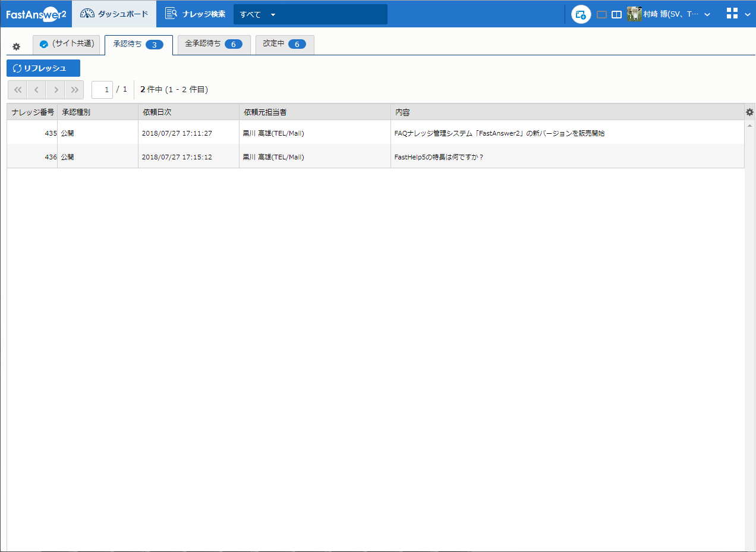Switch to the 改定中 tab

pos(284,44)
